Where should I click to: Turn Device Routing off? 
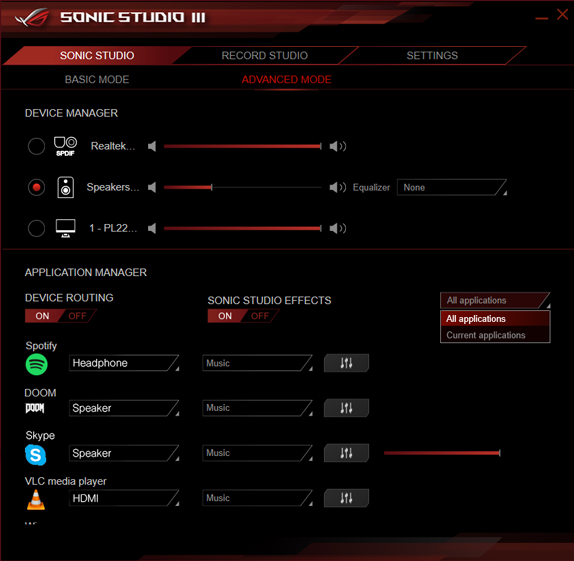point(77,316)
